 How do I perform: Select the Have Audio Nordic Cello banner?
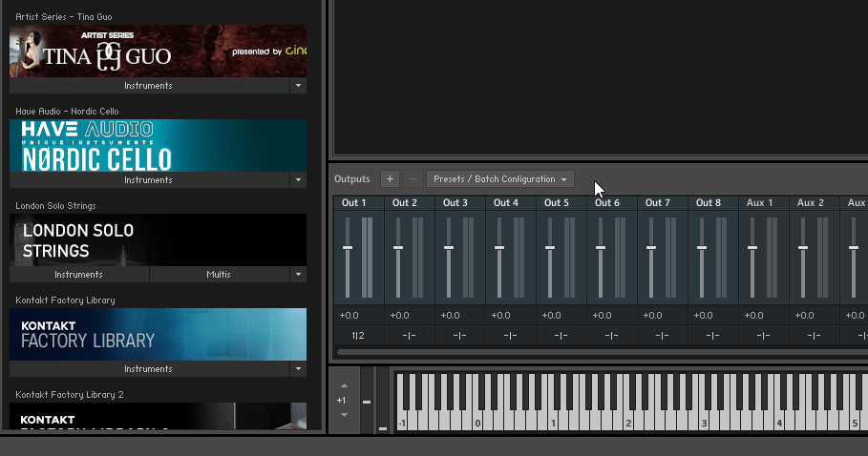158,145
